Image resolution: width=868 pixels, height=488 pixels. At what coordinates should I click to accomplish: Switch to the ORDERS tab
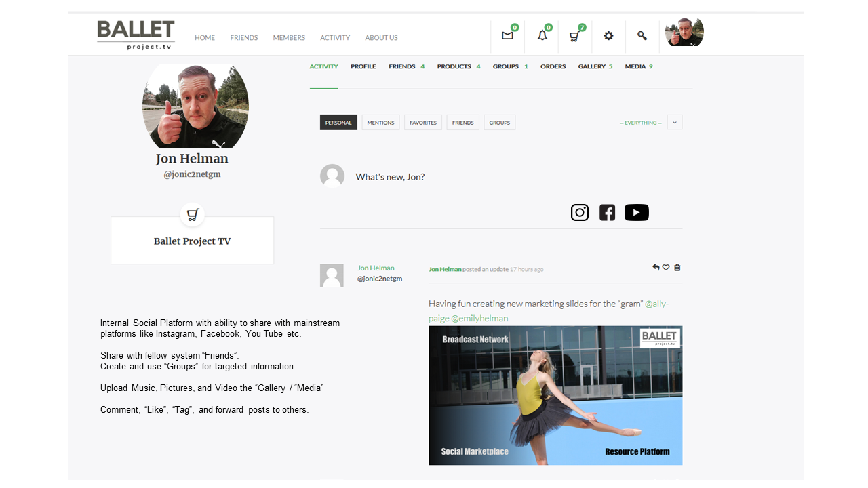tap(553, 66)
